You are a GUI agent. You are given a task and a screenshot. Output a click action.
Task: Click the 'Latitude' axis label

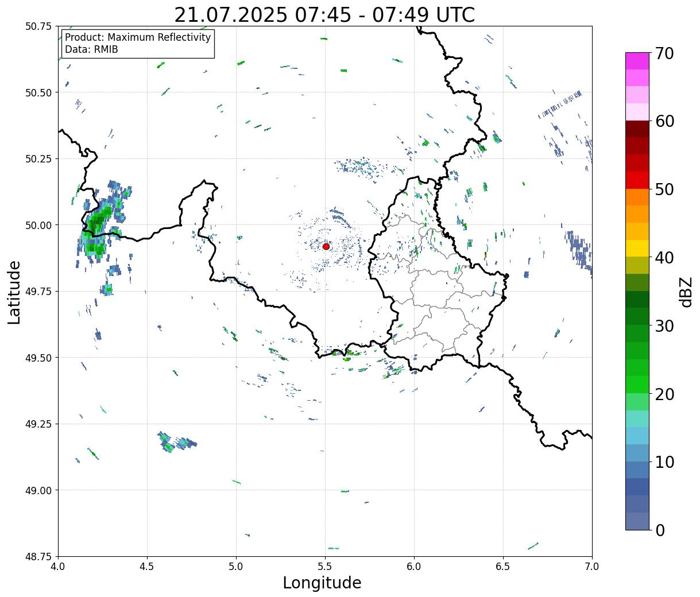pos(14,292)
